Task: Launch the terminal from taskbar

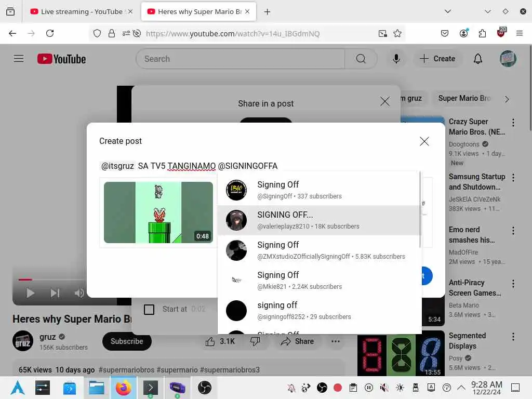Action: [150, 388]
